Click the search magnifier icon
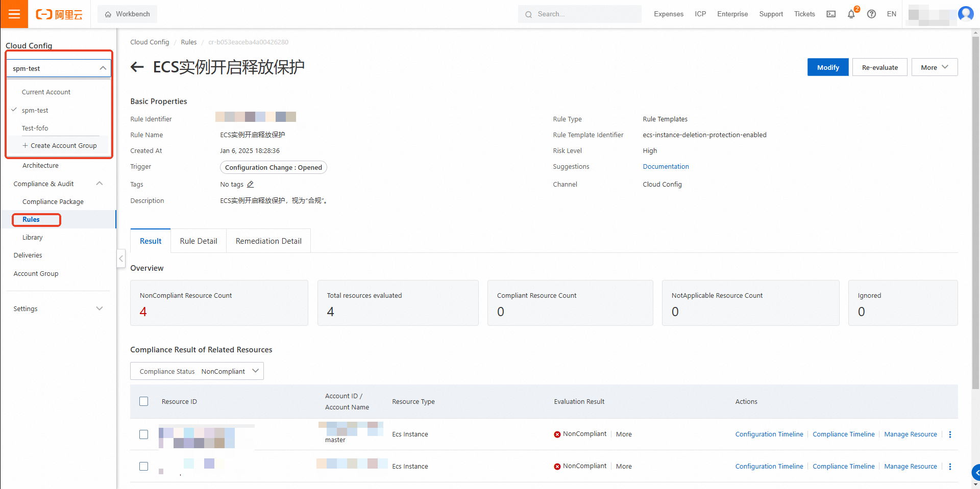The width and height of the screenshot is (980, 489). coord(529,14)
